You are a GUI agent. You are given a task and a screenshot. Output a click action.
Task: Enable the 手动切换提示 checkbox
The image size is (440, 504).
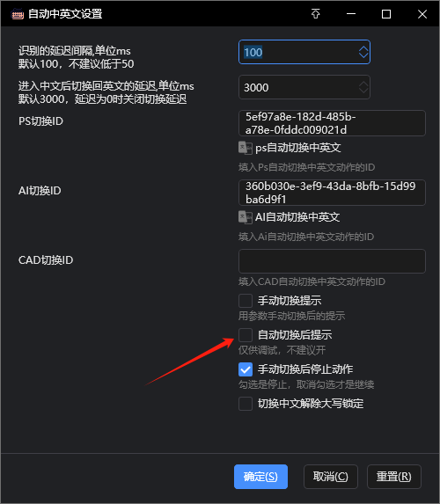246,301
